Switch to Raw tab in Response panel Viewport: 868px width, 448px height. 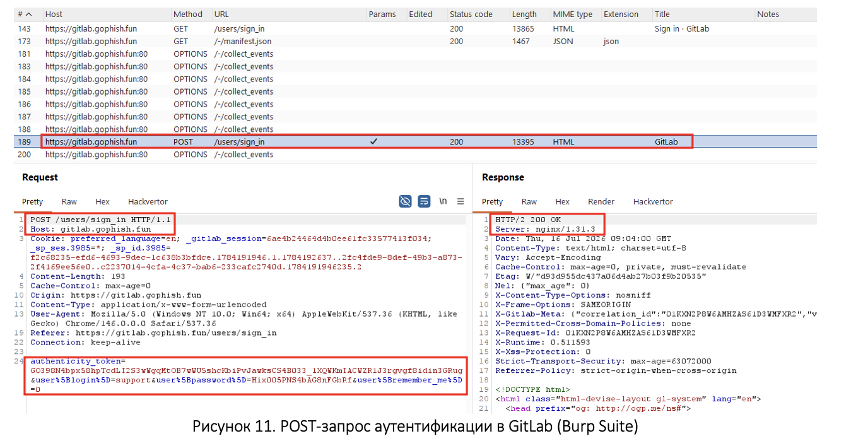(x=529, y=202)
